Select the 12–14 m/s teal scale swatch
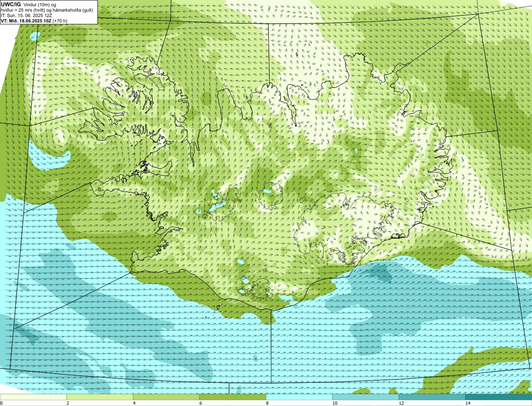The height and width of the screenshot is (406, 532). tap(432, 397)
